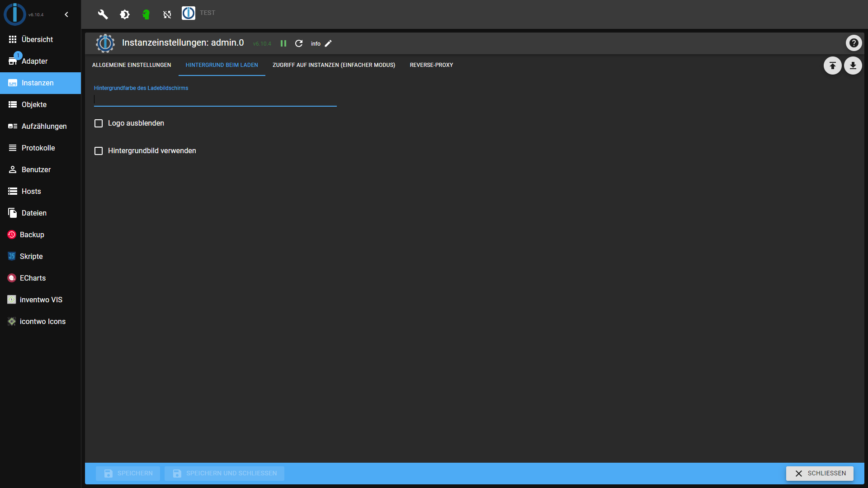
Task: Click the Hosts storage icon
Action: click(13, 192)
